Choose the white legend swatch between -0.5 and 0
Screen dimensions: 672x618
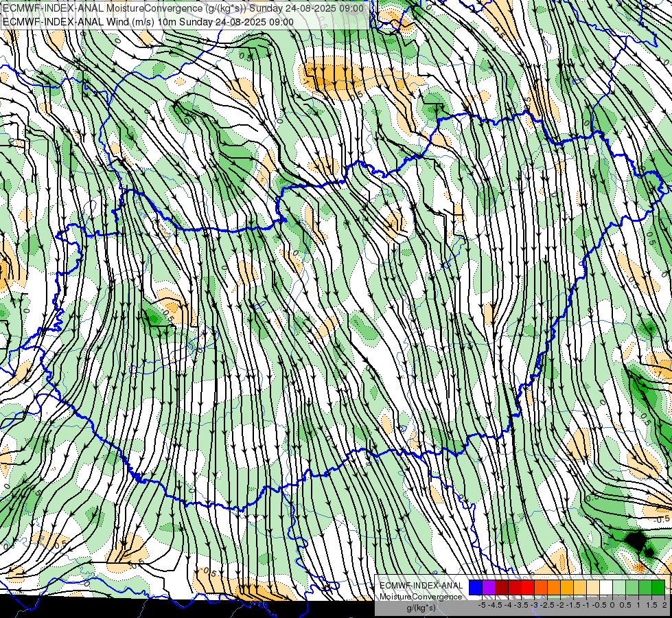(x=606, y=588)
